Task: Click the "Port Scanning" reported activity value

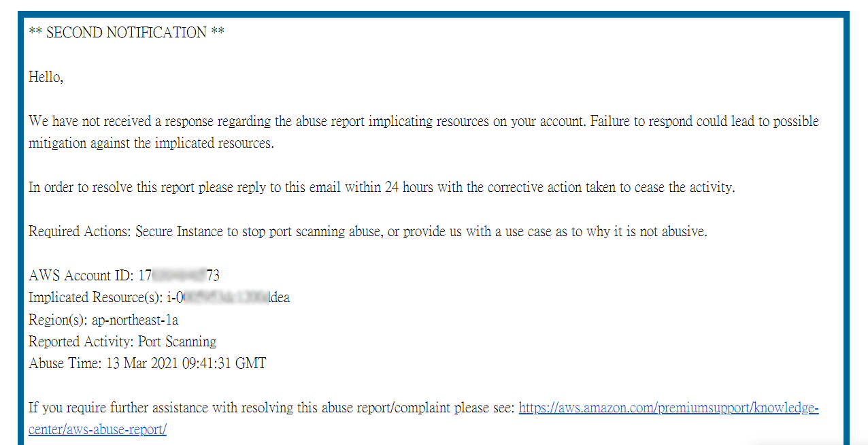Action: (177, 342)
